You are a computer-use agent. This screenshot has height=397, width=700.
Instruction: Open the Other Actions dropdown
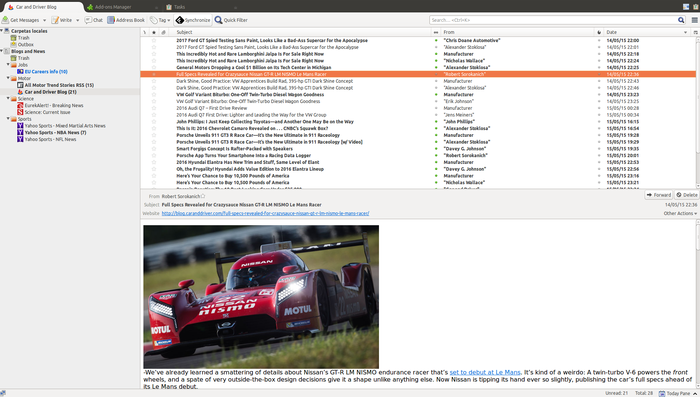pos(680,213)
